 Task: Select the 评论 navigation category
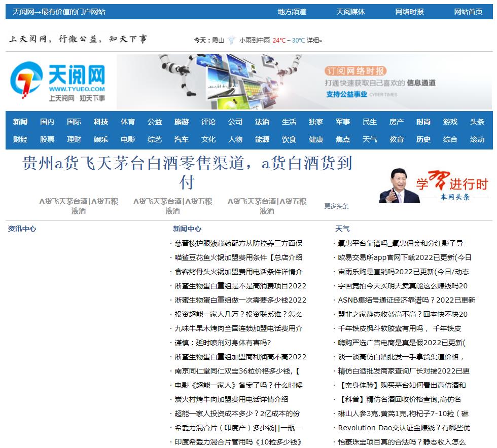[x=208, y=122]
